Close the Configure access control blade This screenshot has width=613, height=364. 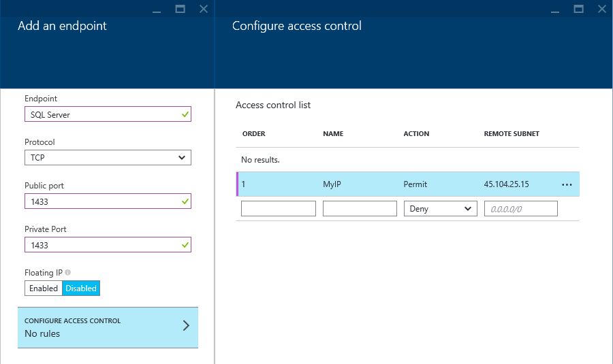(602, 9)
